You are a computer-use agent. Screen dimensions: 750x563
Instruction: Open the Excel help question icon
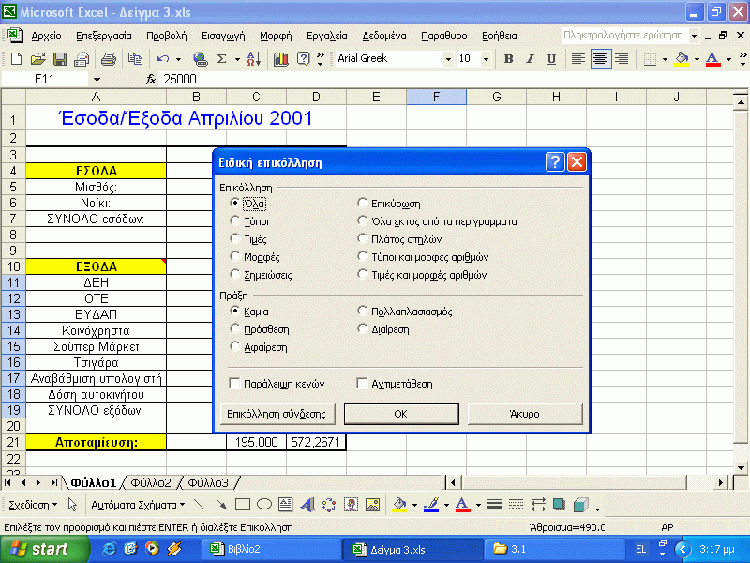303,59
